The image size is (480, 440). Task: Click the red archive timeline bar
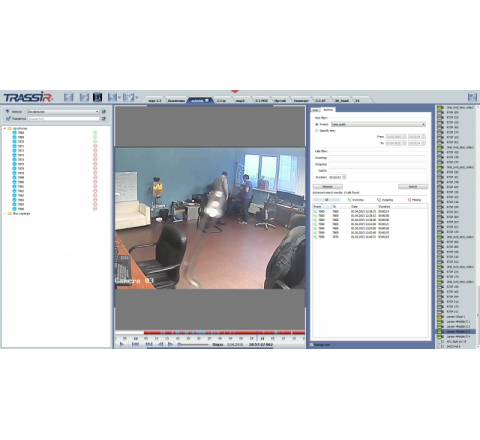click(224, 333)
